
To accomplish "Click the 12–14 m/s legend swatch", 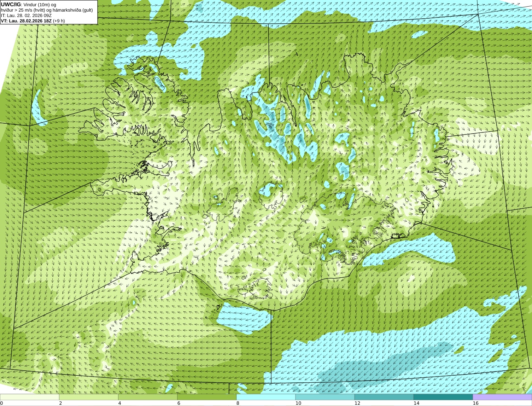I will (x=384, y=397).
